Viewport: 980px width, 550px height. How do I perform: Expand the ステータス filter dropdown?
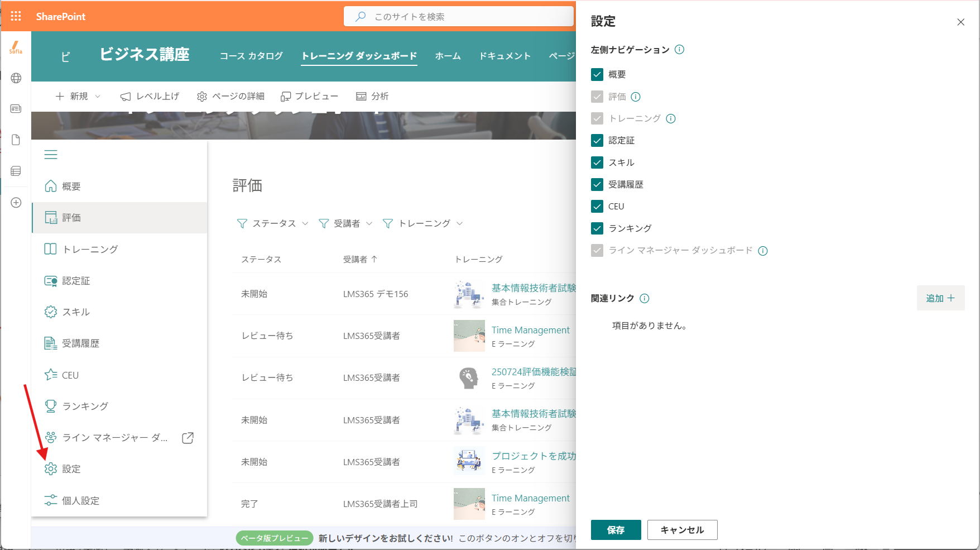[272, 223]
